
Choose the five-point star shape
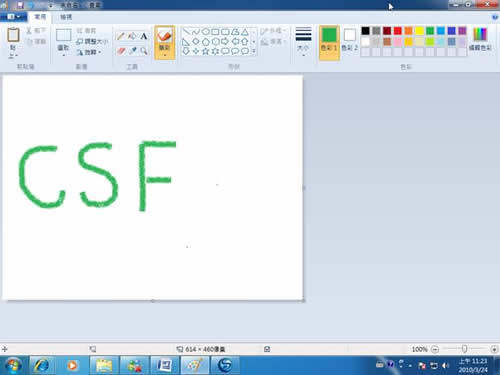[x=206, y=51]
